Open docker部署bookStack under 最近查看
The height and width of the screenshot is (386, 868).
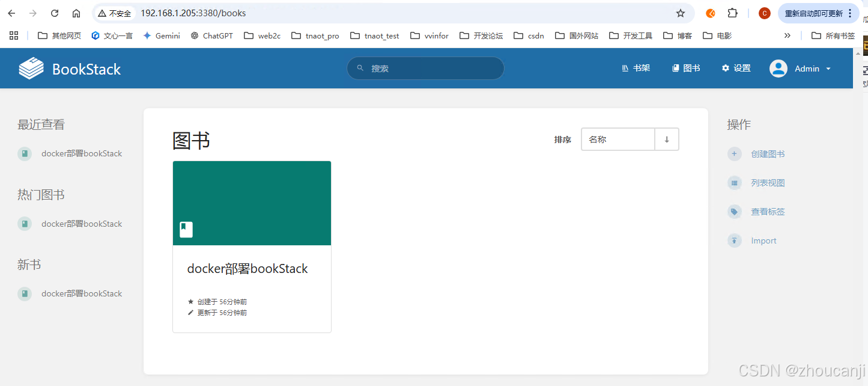click(x=82, y=154)
